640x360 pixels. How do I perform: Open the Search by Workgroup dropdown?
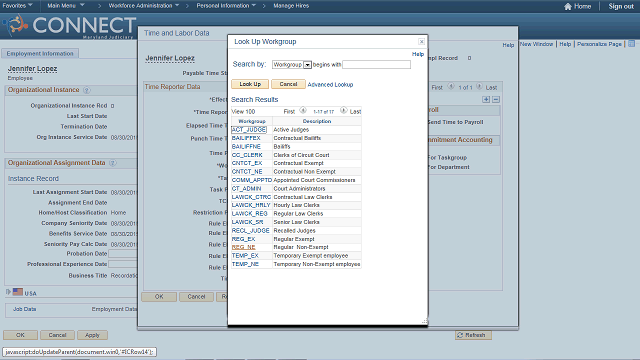[x=307, y=65]
